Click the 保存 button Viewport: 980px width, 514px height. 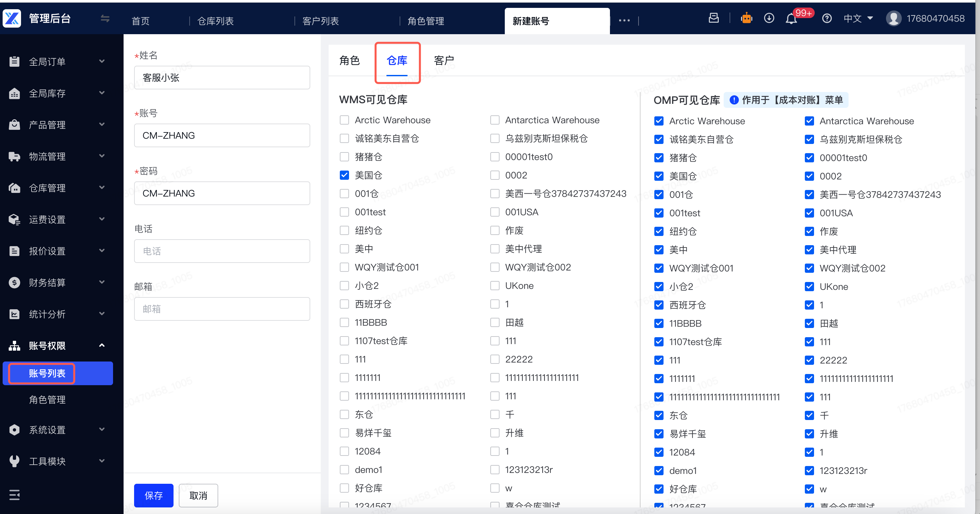(x=153, y=495)
